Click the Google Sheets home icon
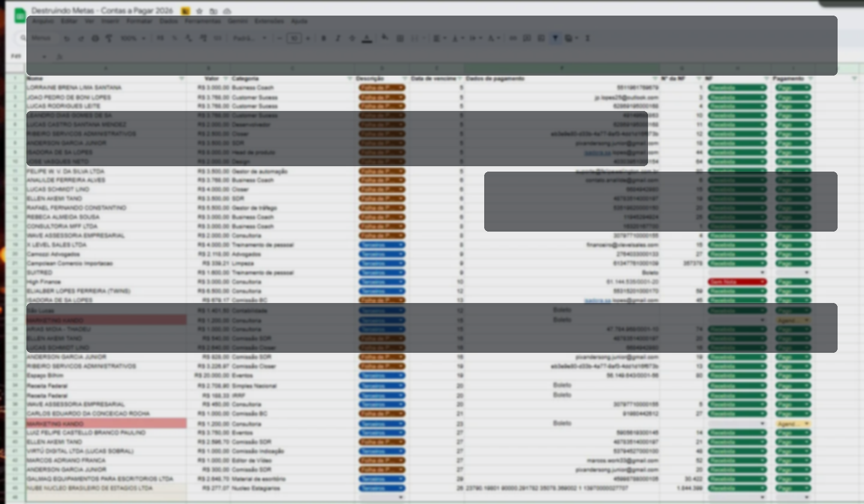The width and height of the screenshot is (864, 504). (20, 15)
